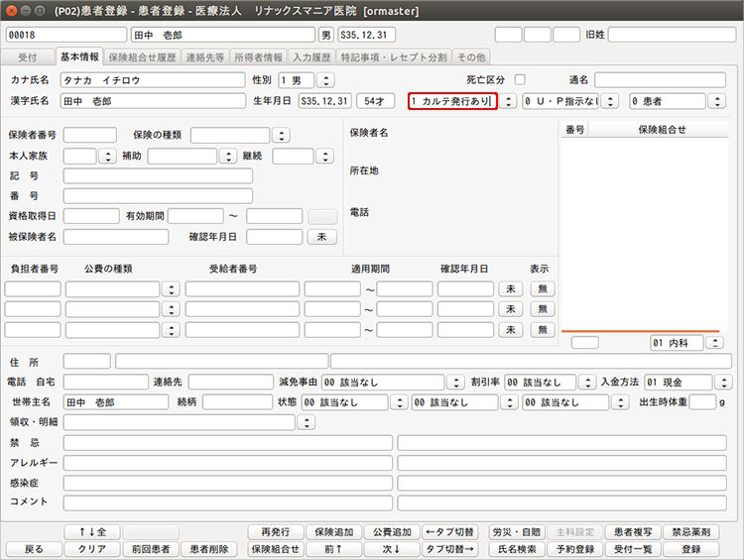Screen dimensions: 744x560
Task: Open the 受付一覧 list
Action: 633,549
